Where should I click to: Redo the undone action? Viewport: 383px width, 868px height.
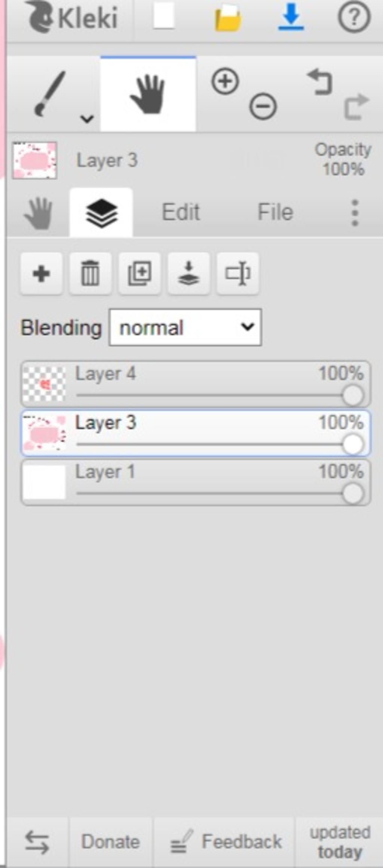point(356,107)
